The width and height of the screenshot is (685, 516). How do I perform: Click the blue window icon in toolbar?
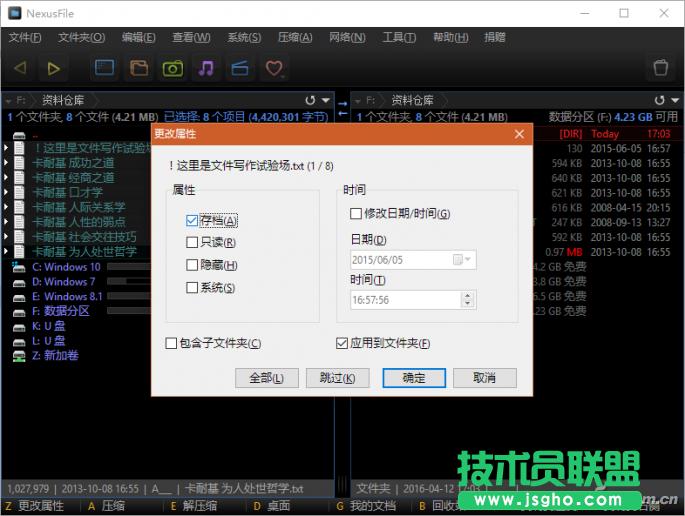tap(105, 68)
